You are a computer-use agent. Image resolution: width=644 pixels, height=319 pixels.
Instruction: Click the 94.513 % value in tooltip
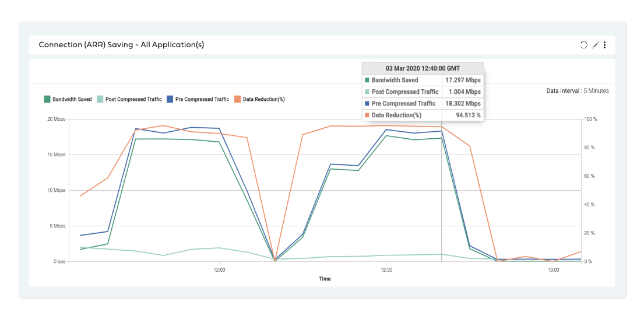tap(468, 115)
